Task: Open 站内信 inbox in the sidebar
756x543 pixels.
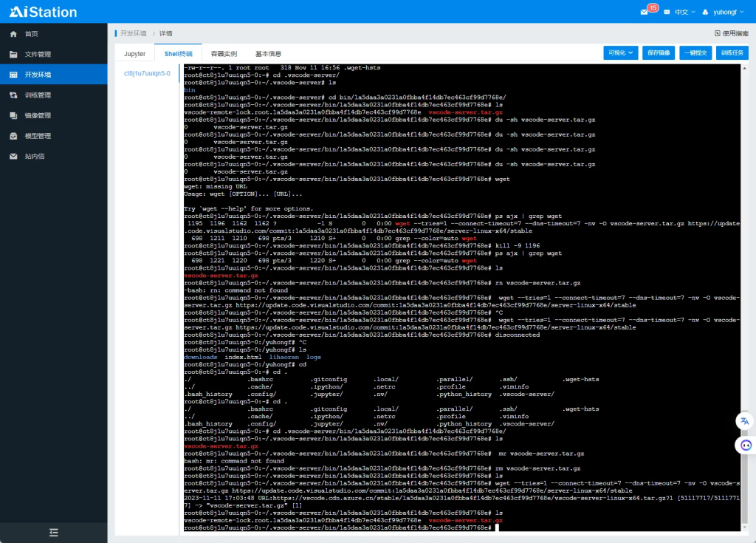Action: coord(35,157)
